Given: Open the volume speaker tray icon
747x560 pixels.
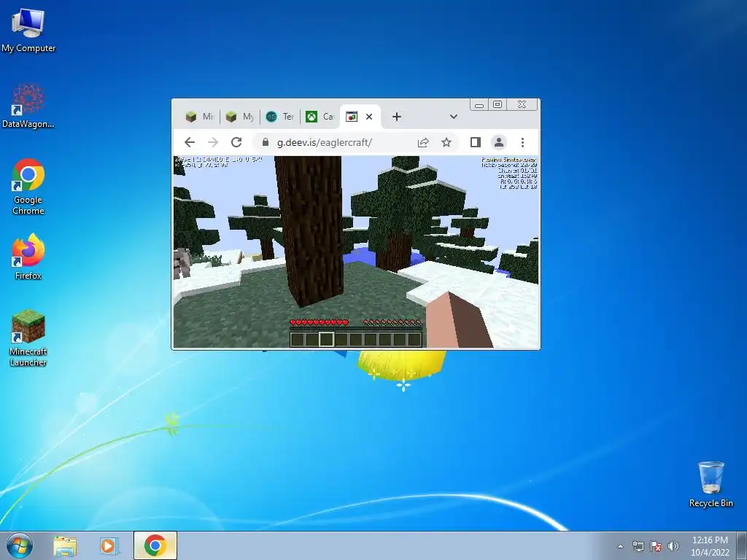Looking at the screenshot, I should 673,546.
